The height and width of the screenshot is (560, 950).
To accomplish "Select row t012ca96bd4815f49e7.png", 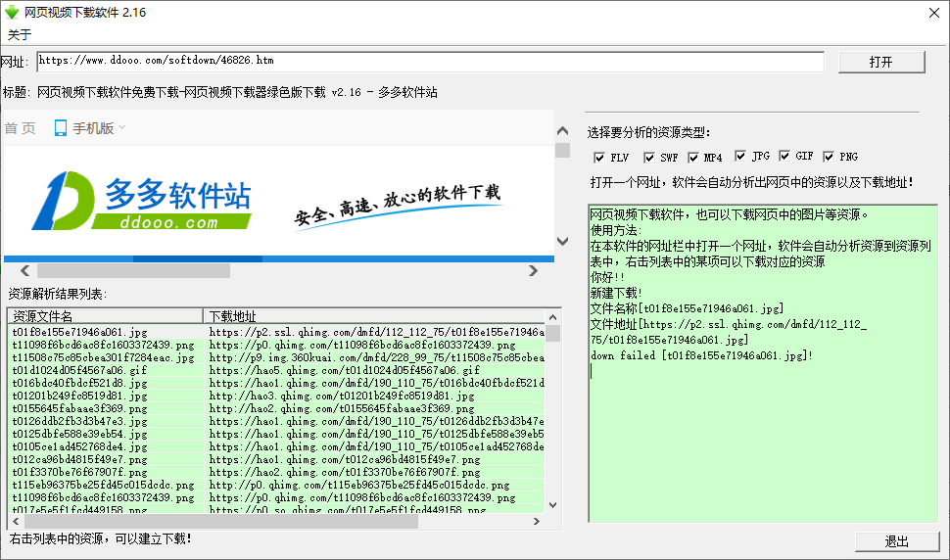I will [x=276, y=459].
